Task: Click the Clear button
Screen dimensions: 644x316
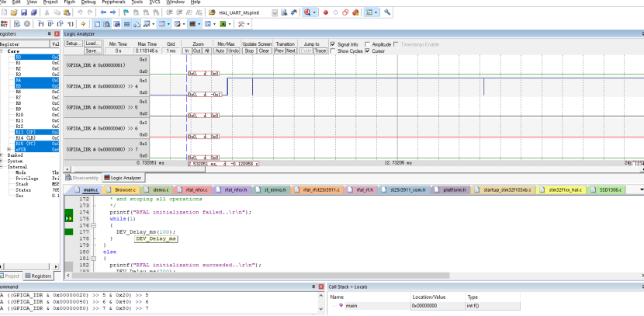Action: 264,50
